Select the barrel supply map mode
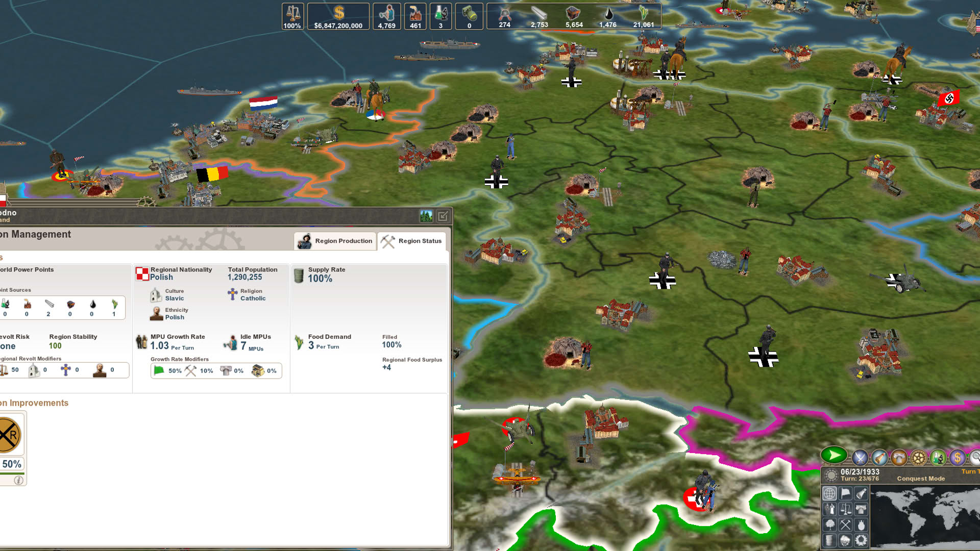 [829, 541]
